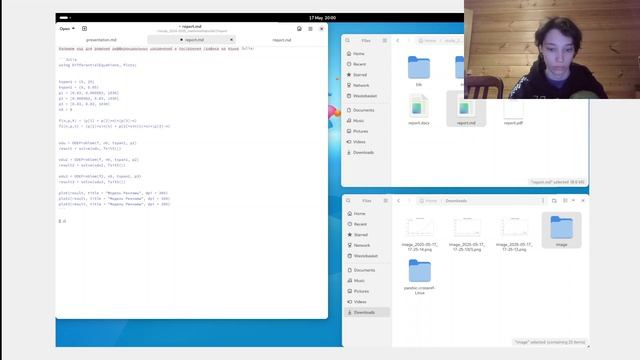Select report.docx file in upper Files window
Viewport: 640px width, 360px height.
[419, 109]
